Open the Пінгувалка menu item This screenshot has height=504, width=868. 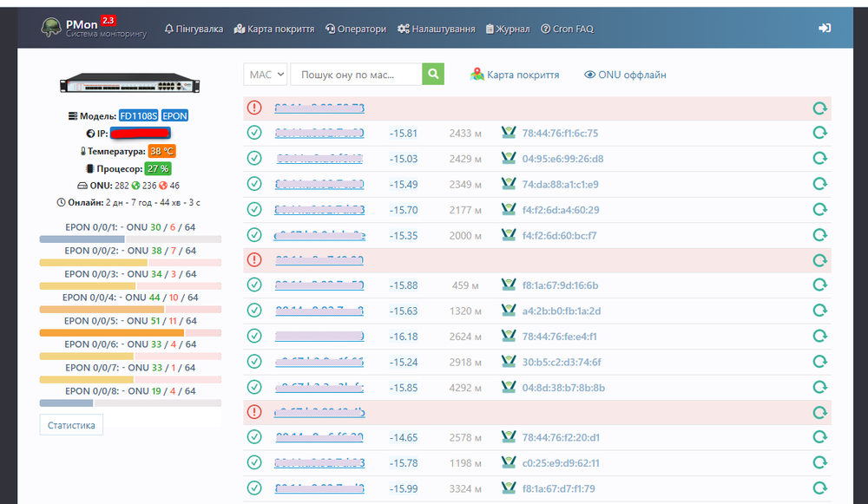click(x=194, y=29)
